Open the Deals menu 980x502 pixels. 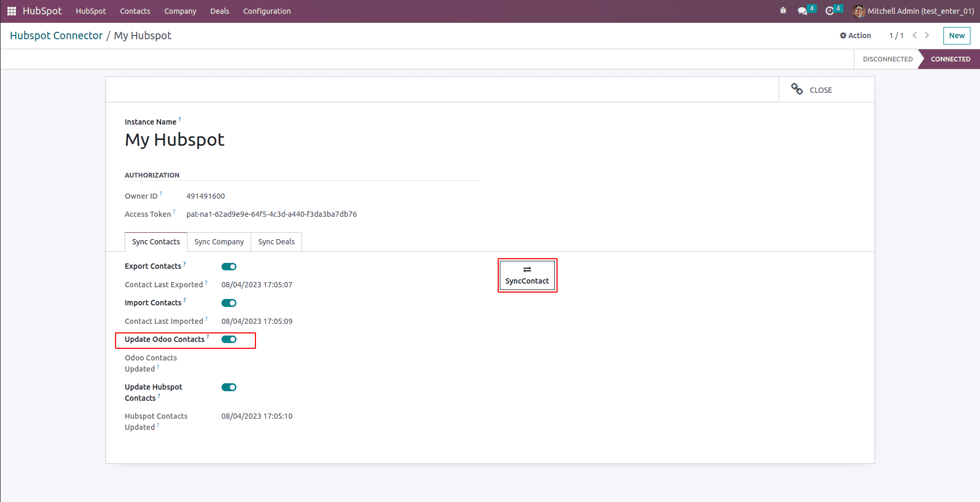tap(219, 11)
